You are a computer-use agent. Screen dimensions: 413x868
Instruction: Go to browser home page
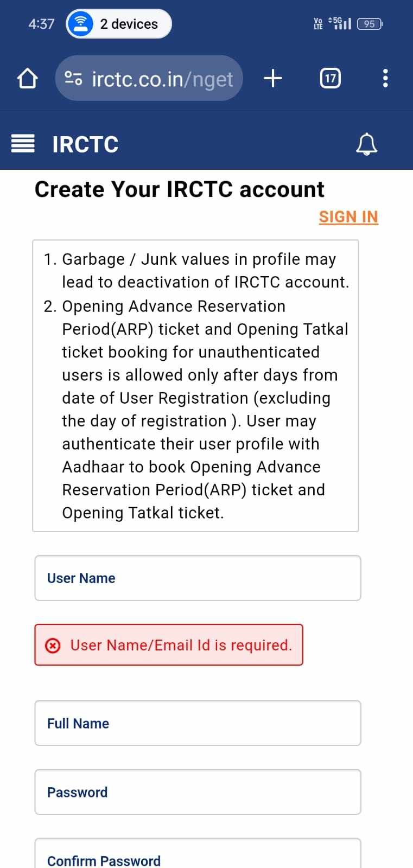27,79
